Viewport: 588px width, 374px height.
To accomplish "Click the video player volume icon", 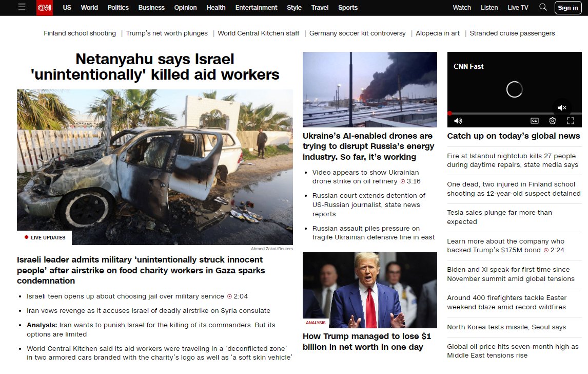I will (x=458, y=121).
